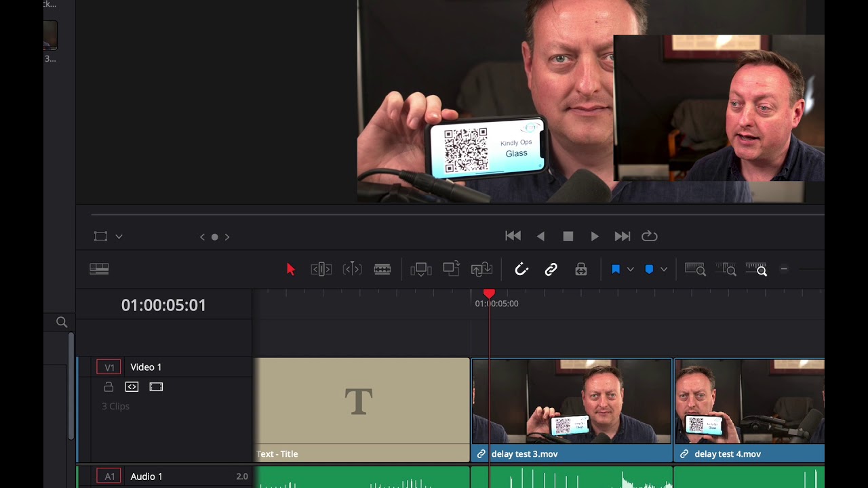This screenshot has width=868, height=488.
Task: Click the search magnifier icon
Action: (x=62, y=322)
